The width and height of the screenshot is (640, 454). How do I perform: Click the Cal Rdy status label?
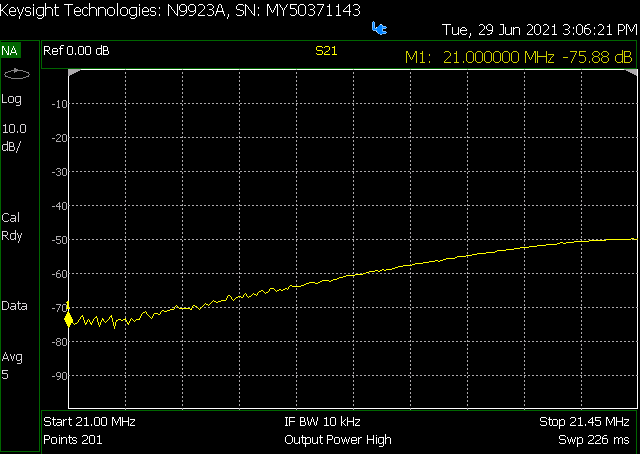coord(12,227)
